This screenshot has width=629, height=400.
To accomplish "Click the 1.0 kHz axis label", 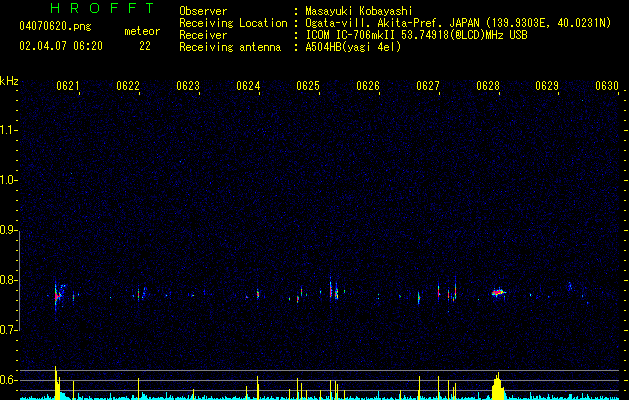I will (8, 181).
